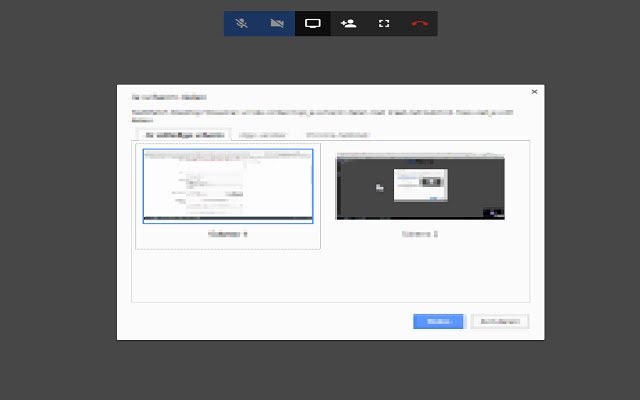Switch to fullscreen with the corner-brackets icon

pos(384,24)
